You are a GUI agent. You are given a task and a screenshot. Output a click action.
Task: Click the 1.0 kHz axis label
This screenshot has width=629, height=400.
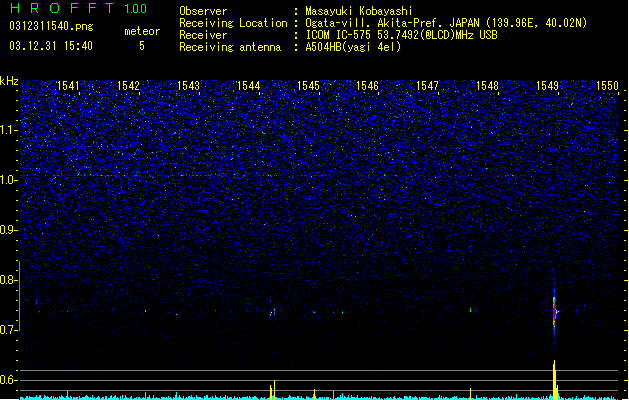click(x=9, y=180)
